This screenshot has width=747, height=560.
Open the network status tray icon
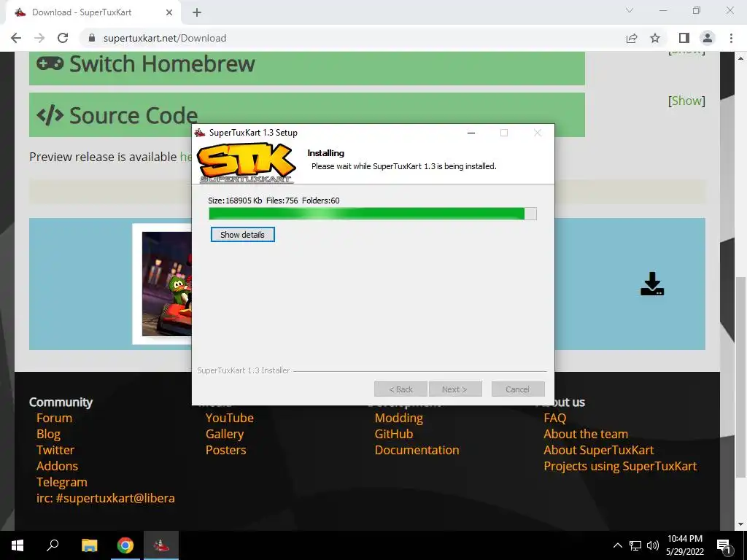pyautogui.click(x=635, y=545)
